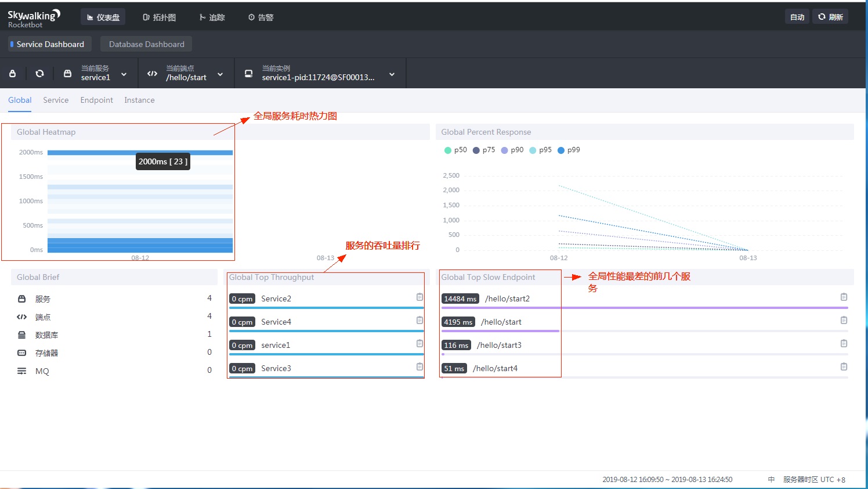The height and width of the screenshot is (489, 868).
Task: Click the MQ icon in Global Brief
Action: 21,371
